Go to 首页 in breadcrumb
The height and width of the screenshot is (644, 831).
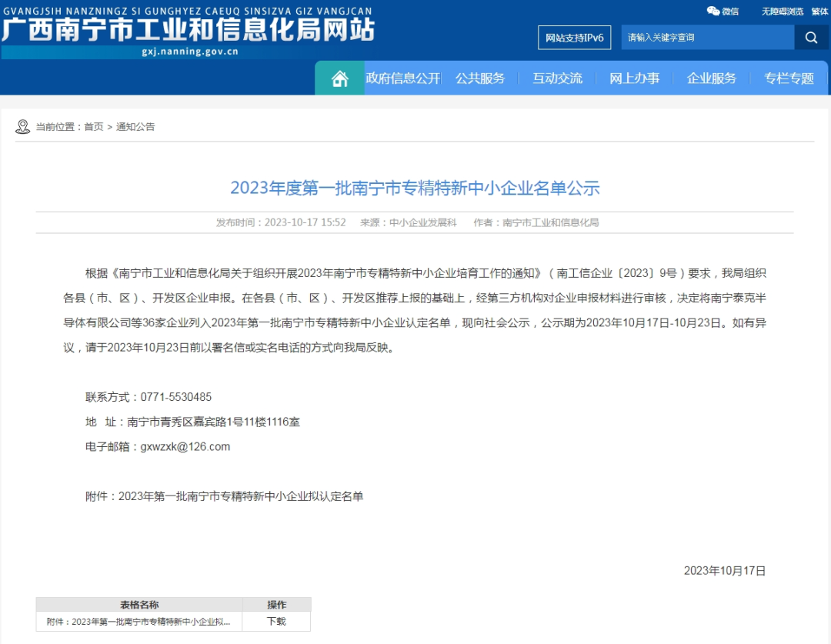coord(94,127)
